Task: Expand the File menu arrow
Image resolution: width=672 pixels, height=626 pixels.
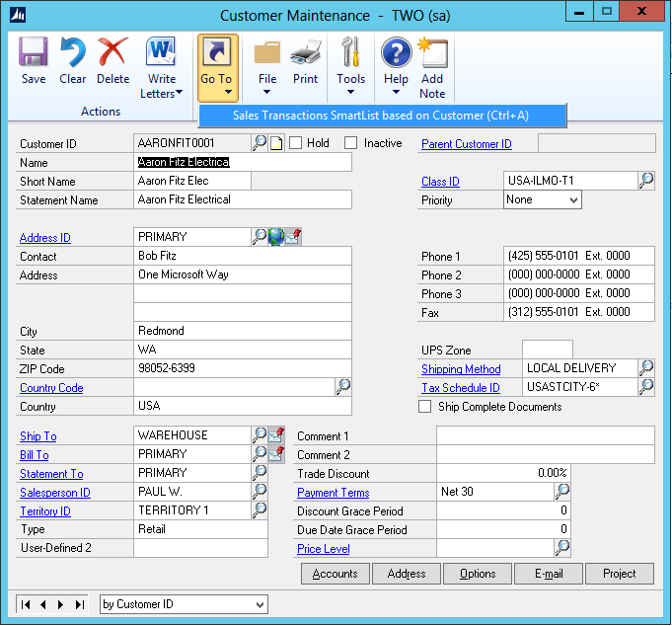Action: [266, 92]
